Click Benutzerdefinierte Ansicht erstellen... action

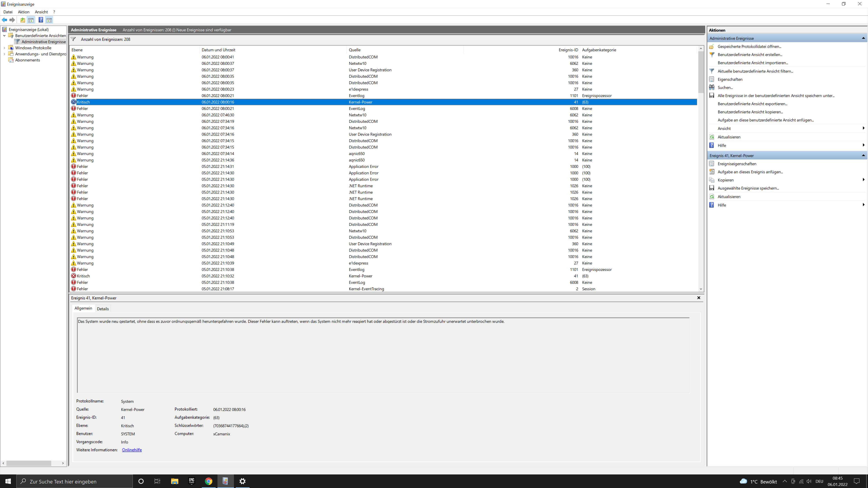(x=750, y=54)
